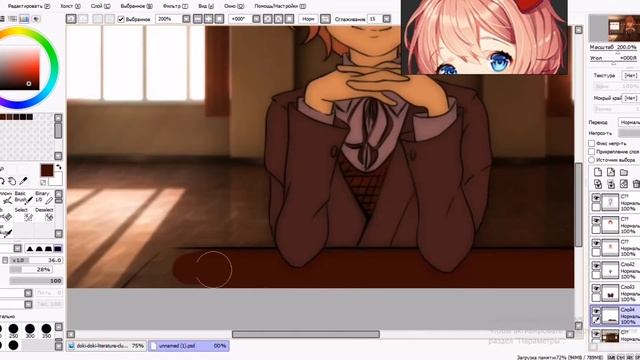Image resolution: width=640 pixels, height=360 pixels.
Task: Pick the flat rectangular brush edge shape
Action: (x=58, y=249)
